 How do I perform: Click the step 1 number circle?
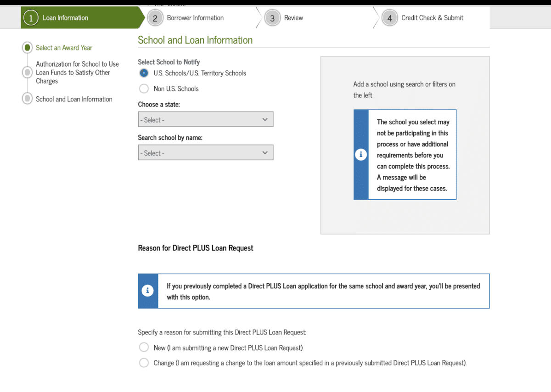31,18
